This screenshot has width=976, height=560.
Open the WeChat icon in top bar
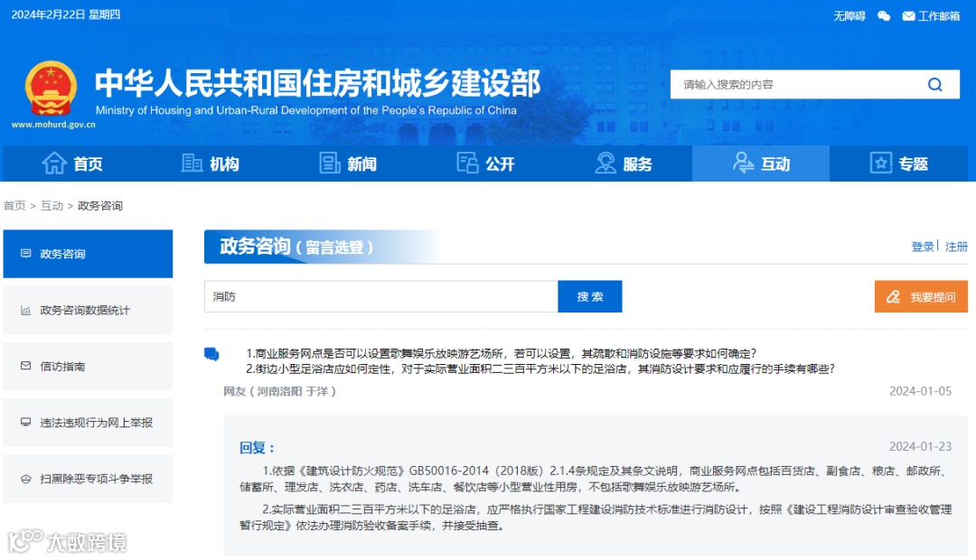(883, 16)
